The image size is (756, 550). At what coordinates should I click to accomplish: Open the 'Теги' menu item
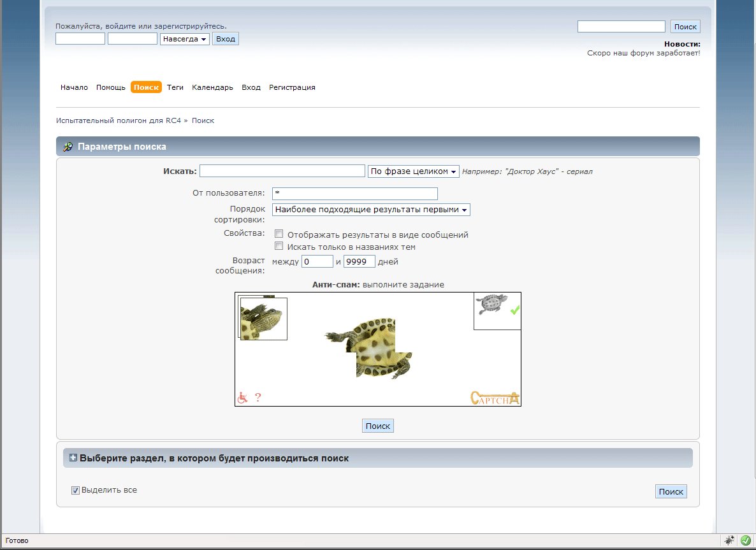(x=175, y=87)
